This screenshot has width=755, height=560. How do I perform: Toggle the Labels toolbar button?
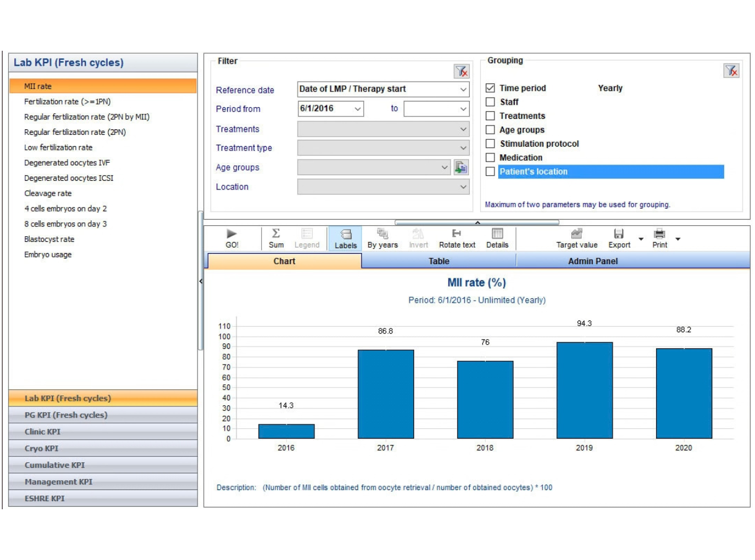(x=346, y=238)
